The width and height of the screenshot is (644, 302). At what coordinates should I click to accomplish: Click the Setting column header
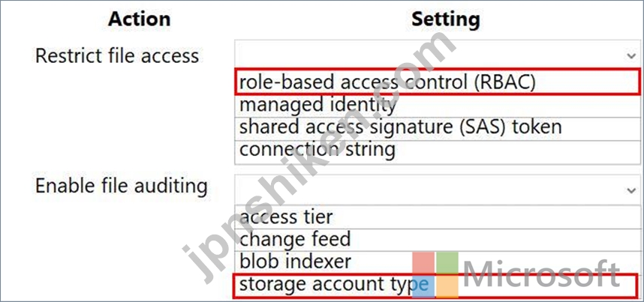point(446,19)
